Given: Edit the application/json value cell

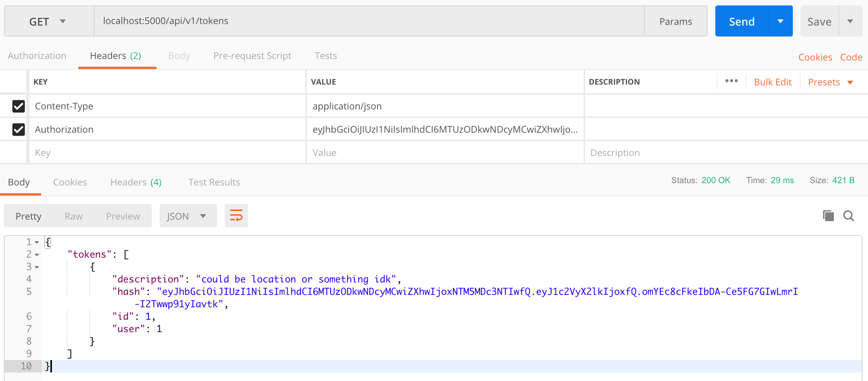Looking at the screenshot, I should pos(445,106).
